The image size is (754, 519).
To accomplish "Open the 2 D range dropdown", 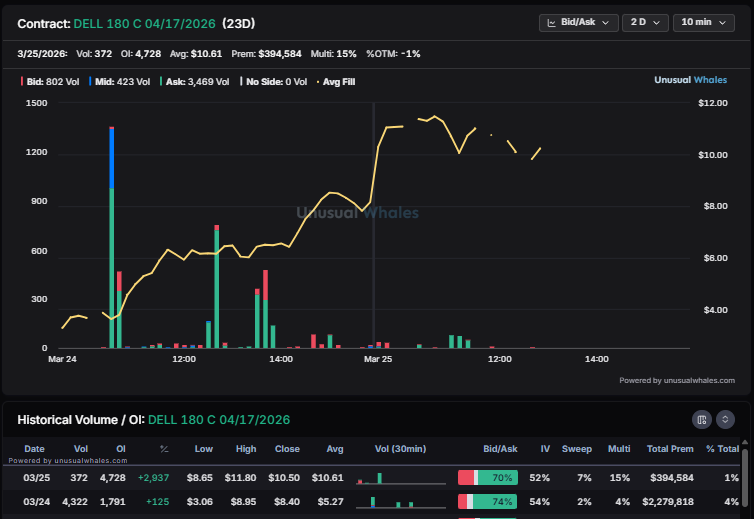I will 645,23.
